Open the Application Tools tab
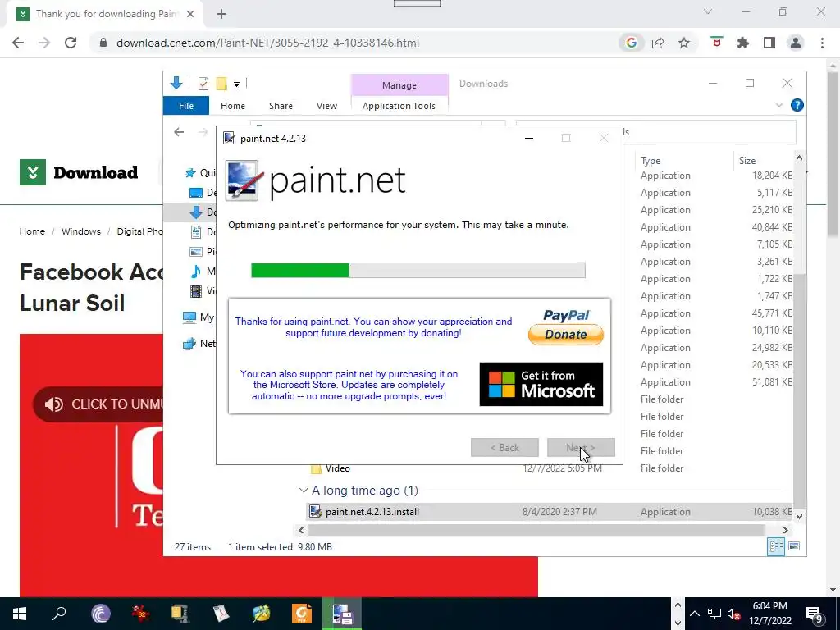This screenshot has height=630, width=840. [x=399, y=106]
